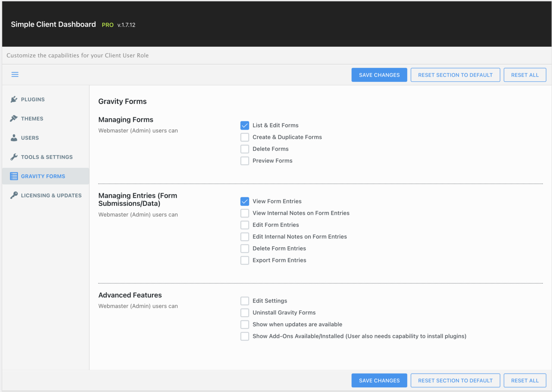
Task: Check Uninstall Gravity Forms
Action: tap(245, 313)
